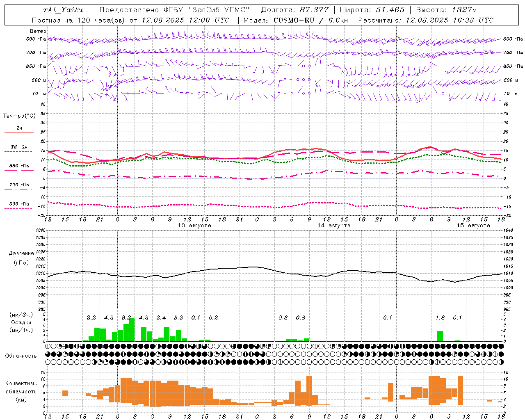Click the 700 гПа temperature legend entry
The height and width of the screenshot is (420, 525).
click(x=19, y=185)
